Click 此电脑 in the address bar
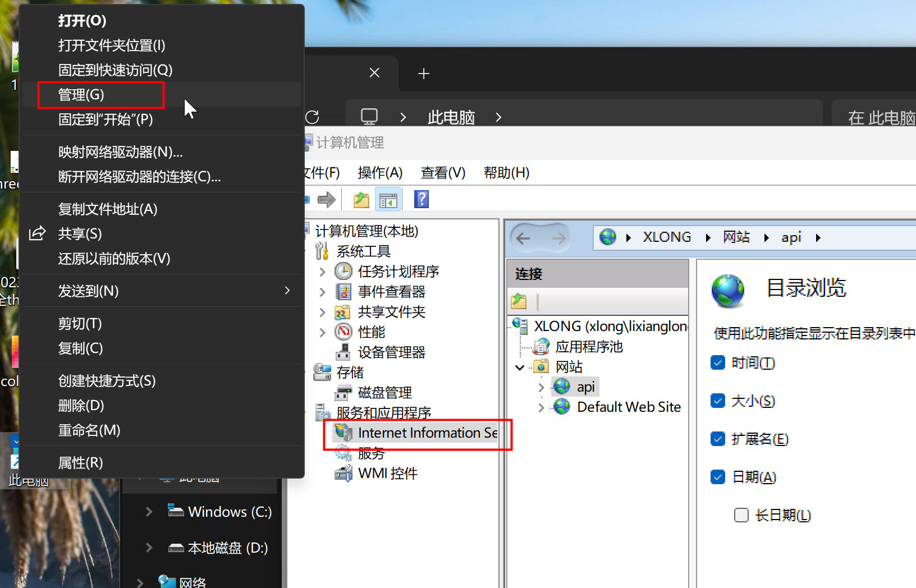Viewport: 916px width, 588px height. click(x=451, y=117)
